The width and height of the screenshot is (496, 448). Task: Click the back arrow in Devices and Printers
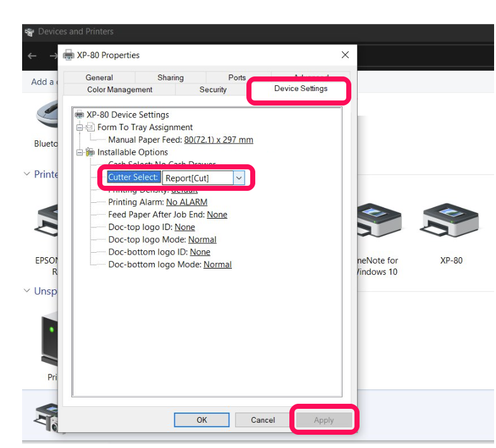click(32, 56)
